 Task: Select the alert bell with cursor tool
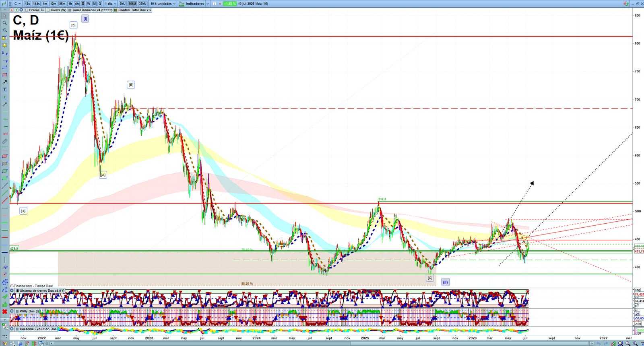click(x=5, y=38)
